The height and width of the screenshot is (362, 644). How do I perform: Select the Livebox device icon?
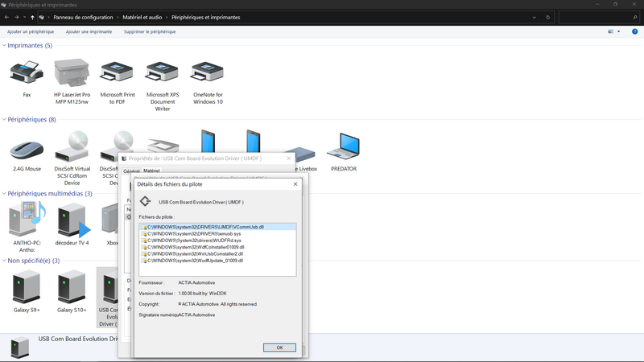(x=300, y=154)
